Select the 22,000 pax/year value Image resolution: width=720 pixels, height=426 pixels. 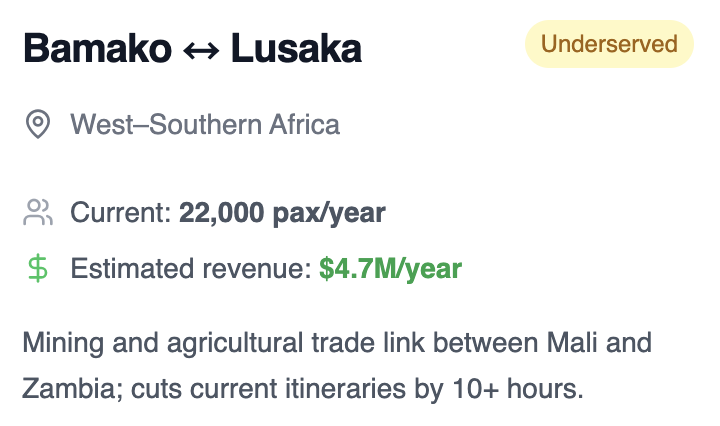282,213
